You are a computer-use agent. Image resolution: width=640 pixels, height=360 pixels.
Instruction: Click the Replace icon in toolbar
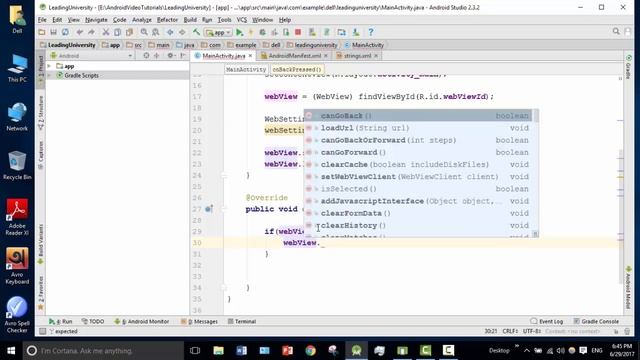point(156,32)
